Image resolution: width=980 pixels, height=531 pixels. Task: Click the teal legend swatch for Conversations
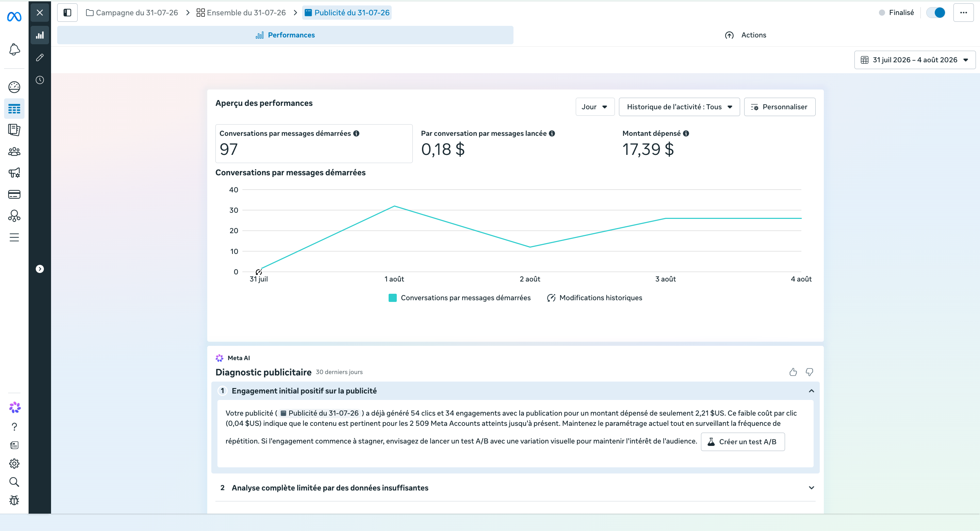392,297
